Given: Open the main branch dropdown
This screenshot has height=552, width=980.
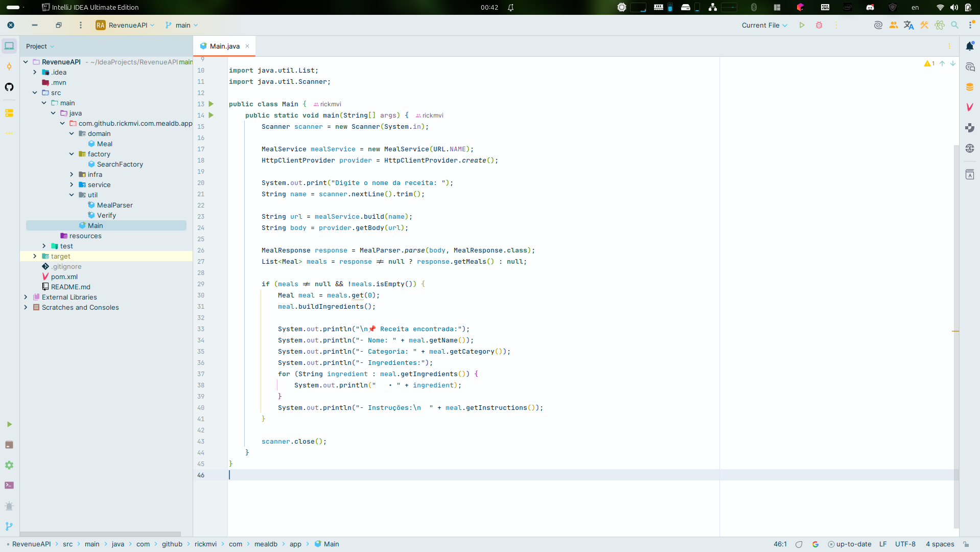Looking at the screenshot, I should [181, 25].
